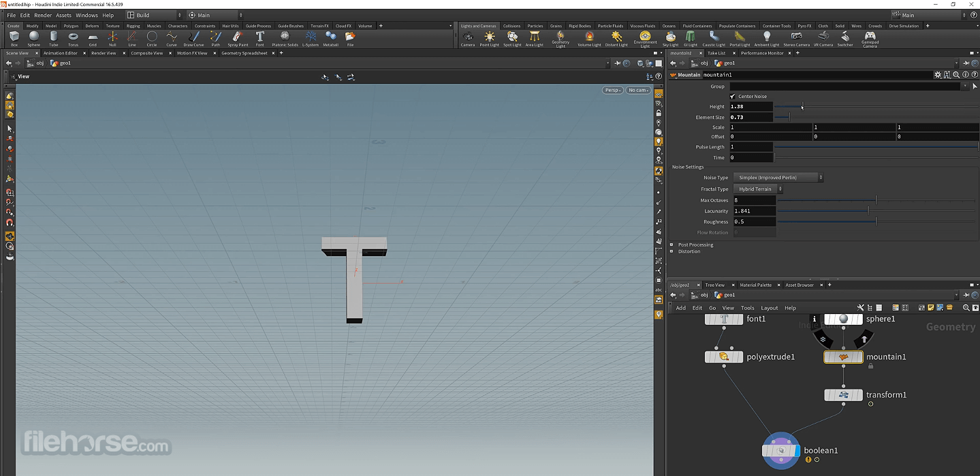Open the Terrain FX shelf tab
980x476 pixels.
[321, 26]
